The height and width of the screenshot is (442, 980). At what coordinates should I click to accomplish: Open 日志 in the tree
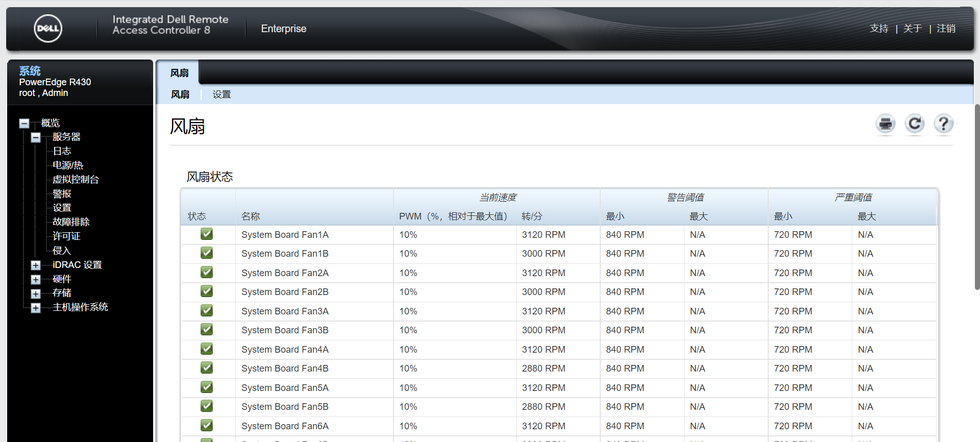click(x=62, y=151)
